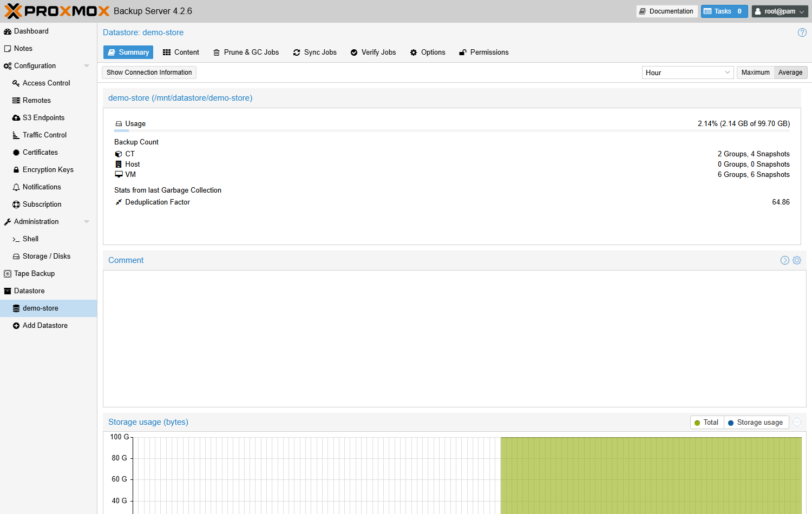Screen dimensions: 812x514
Task: Open the Options tab
Action: click(x=428, y=52)
